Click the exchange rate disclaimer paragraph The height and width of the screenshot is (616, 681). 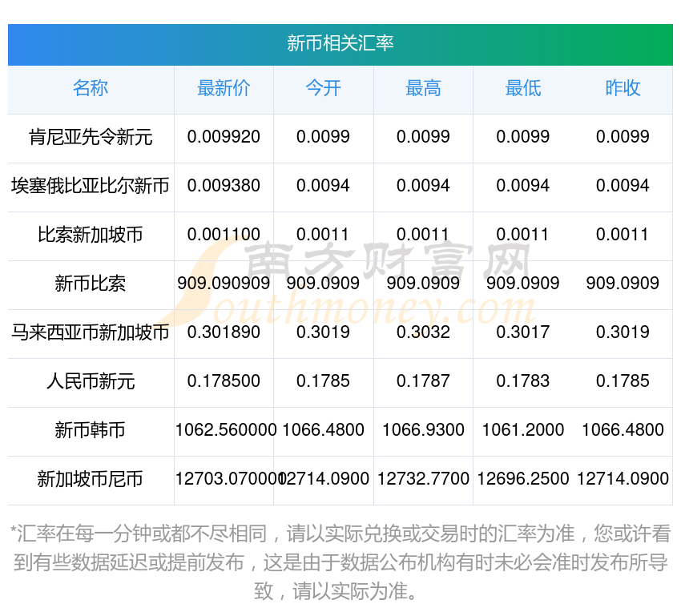[340, 562]
